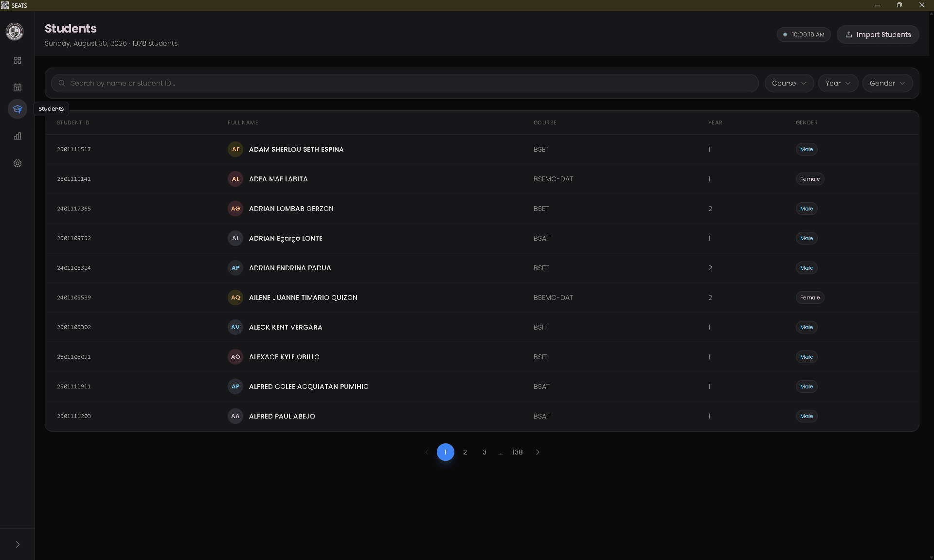934x560 pixels.
Task: Click Female badge for Adea Mae Labita
Action: [810, 179]
